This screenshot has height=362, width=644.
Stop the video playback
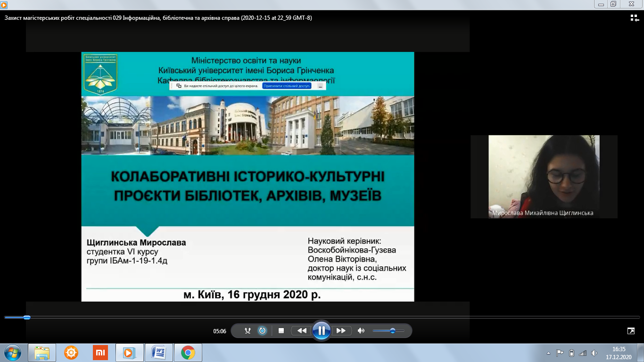click(x=281, y=331)
